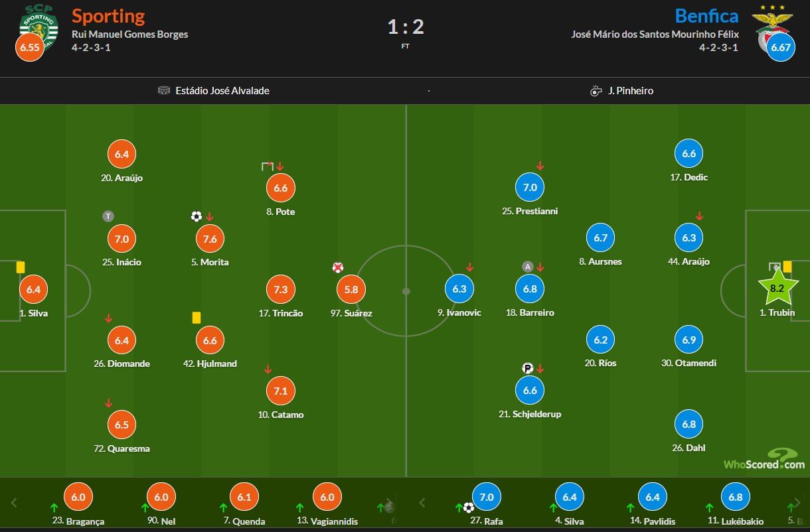
Task: Open the Sporting team page link
Action: pos(108,16)
